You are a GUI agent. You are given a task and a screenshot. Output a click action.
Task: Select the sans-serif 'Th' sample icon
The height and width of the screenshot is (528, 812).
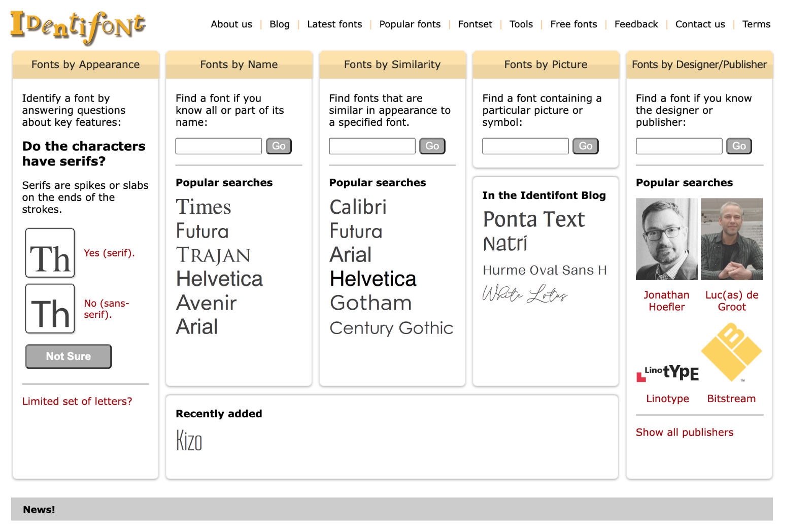50,309
